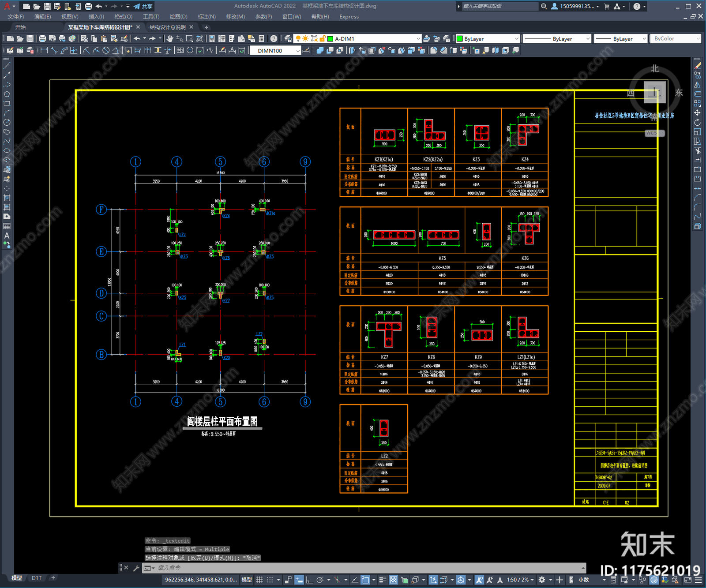
Task: Open the 标注(N) menu
Action: pos(207,17)
